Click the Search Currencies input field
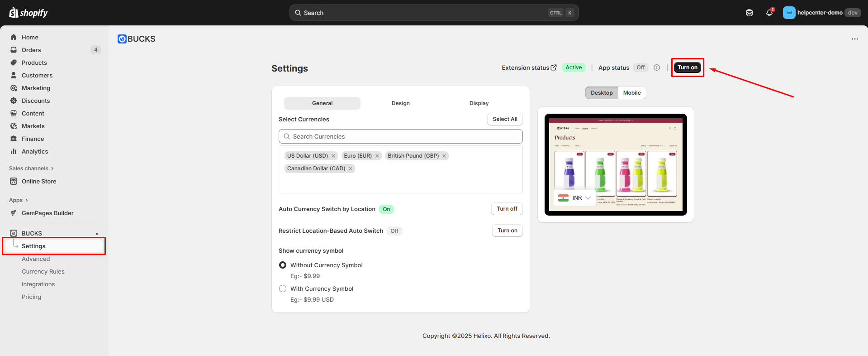This screenshot has height=356, width=868. click(400, 136)
